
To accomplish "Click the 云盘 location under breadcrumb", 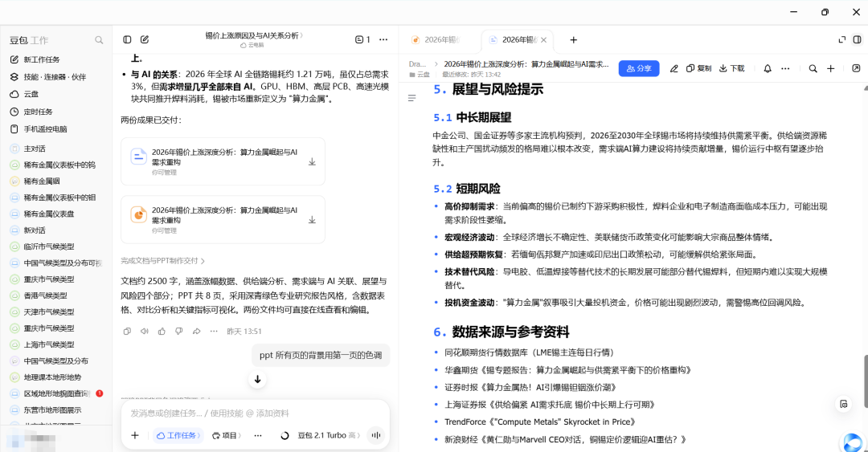I will (x=420, y=74).
